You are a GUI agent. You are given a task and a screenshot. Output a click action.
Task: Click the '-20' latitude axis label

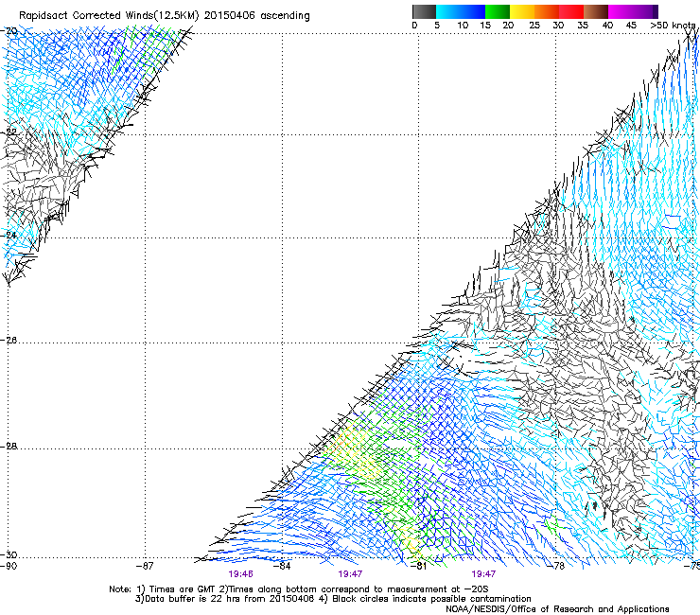click(x=9, y=31)
